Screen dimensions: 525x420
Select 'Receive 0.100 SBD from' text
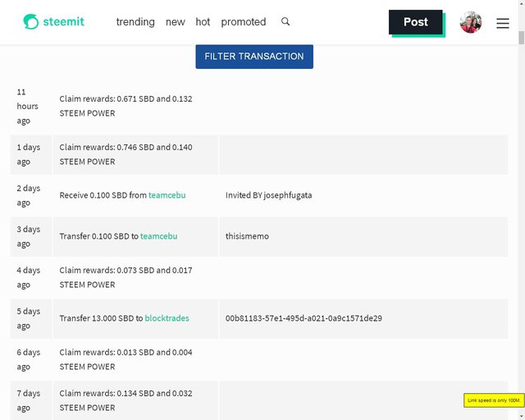[103, 195]
